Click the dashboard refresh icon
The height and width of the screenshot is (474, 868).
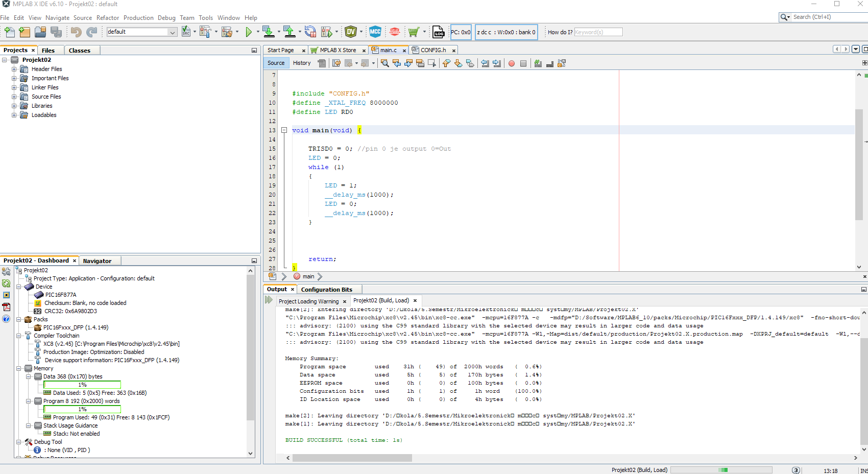tap(6, 283)
